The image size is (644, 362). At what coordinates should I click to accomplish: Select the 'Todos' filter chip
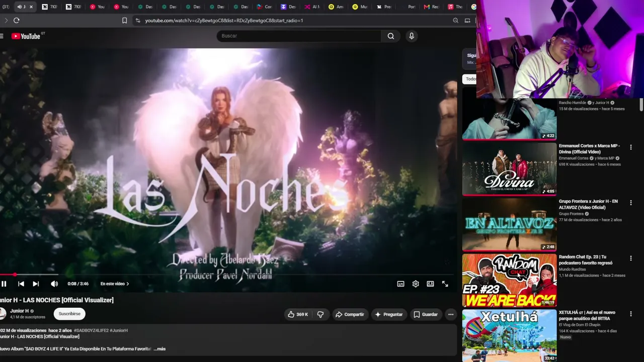pyautogui.click(x=470, y=79)
